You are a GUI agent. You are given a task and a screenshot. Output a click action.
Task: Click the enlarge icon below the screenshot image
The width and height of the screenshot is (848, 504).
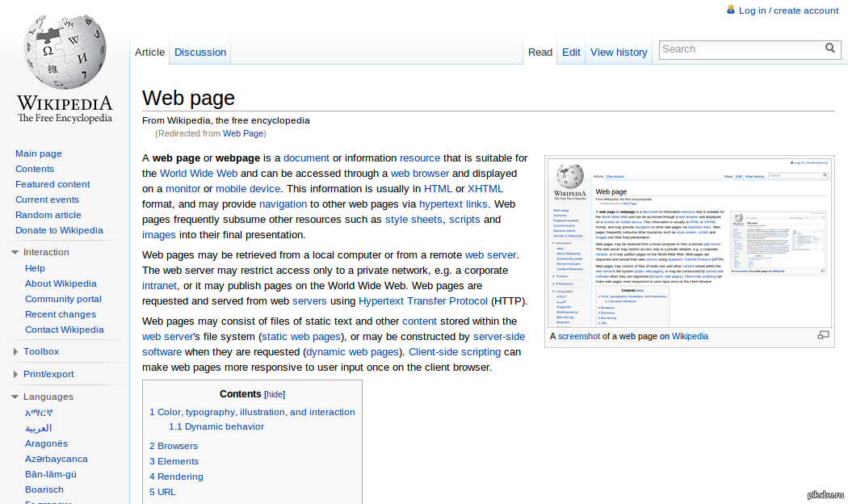(824, 334)
